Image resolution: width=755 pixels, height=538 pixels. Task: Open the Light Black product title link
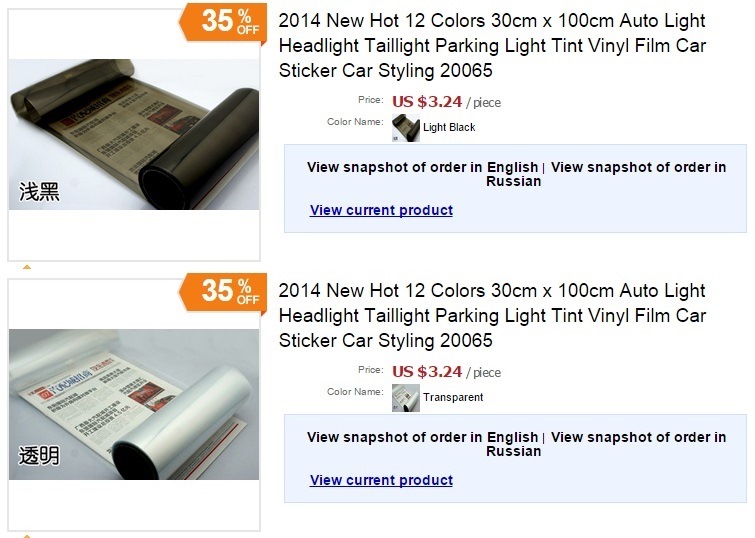[x=491, y=46]
